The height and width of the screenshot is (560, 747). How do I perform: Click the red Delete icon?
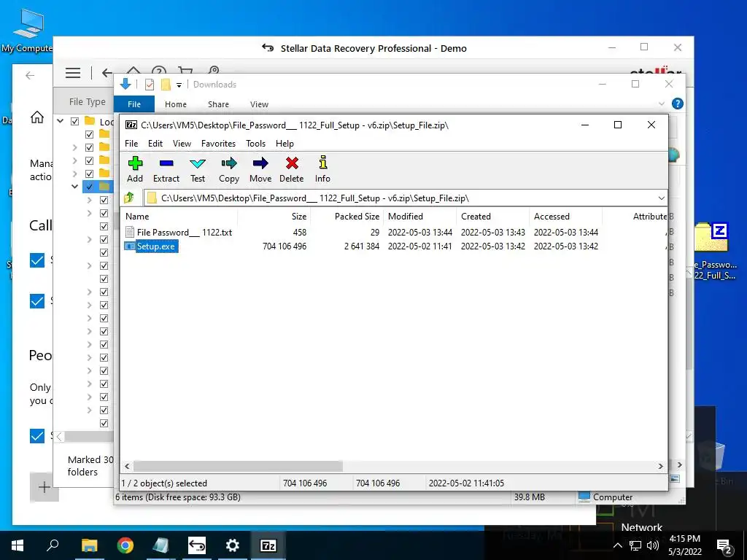click(292, 163)
